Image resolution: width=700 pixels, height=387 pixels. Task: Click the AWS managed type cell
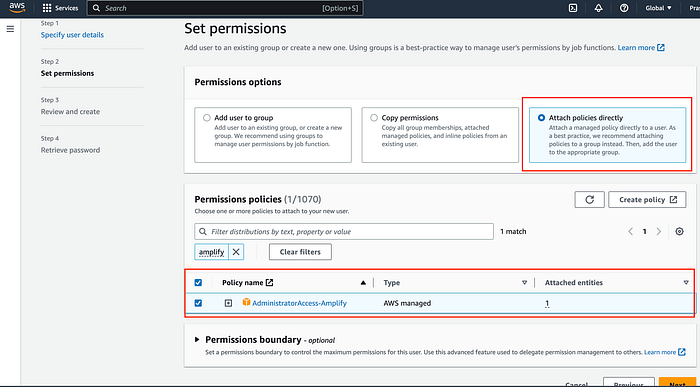407,303
